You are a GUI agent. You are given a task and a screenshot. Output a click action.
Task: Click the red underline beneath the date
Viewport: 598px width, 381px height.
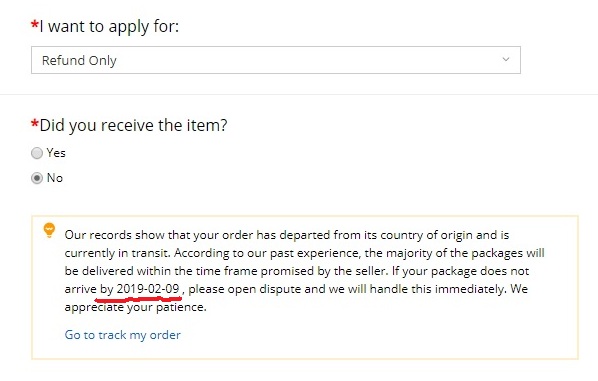[138, 298]
